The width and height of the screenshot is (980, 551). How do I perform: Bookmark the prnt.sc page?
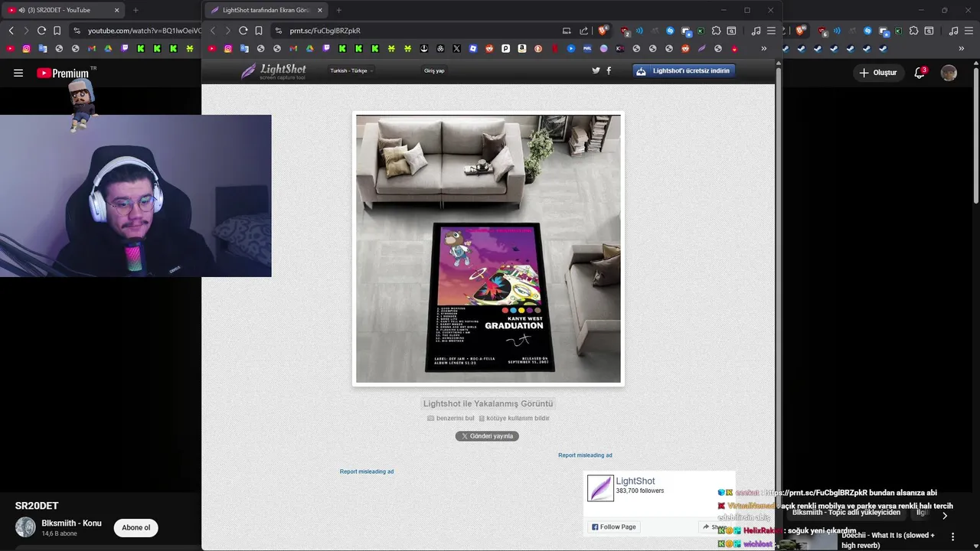(x=259, y=31)
